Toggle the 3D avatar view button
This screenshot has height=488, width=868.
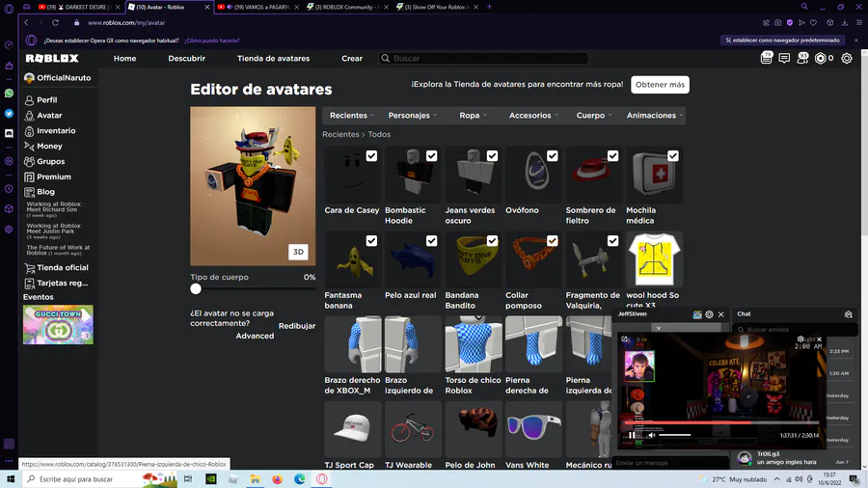point(298,252)
